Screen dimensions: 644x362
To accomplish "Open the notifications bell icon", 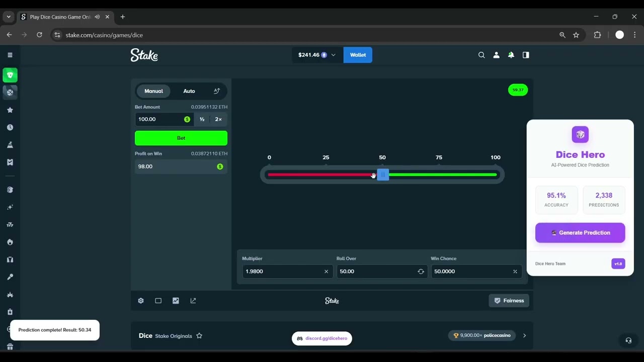I will (x=511, y=55).
